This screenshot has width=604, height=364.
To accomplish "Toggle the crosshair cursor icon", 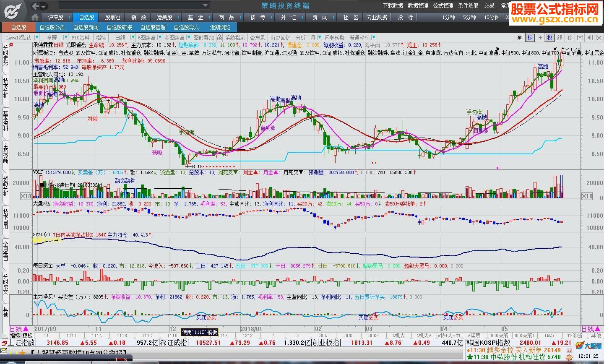I will coord(540,38).
